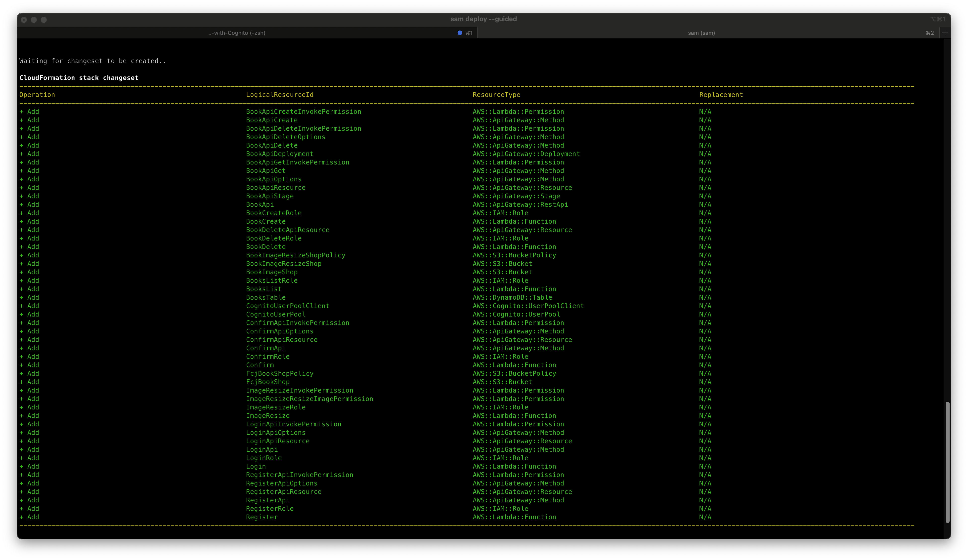Select LoginApiInvokePermission resource id
The height and width of the screenshot is (560, 968).
(294, 424)
